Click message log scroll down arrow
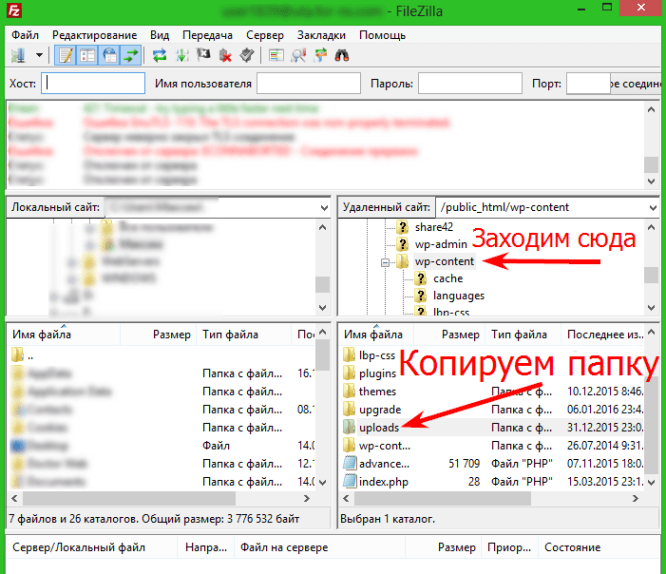The height and width of the screenshot is (574, 666). click(x=651, y=181)
